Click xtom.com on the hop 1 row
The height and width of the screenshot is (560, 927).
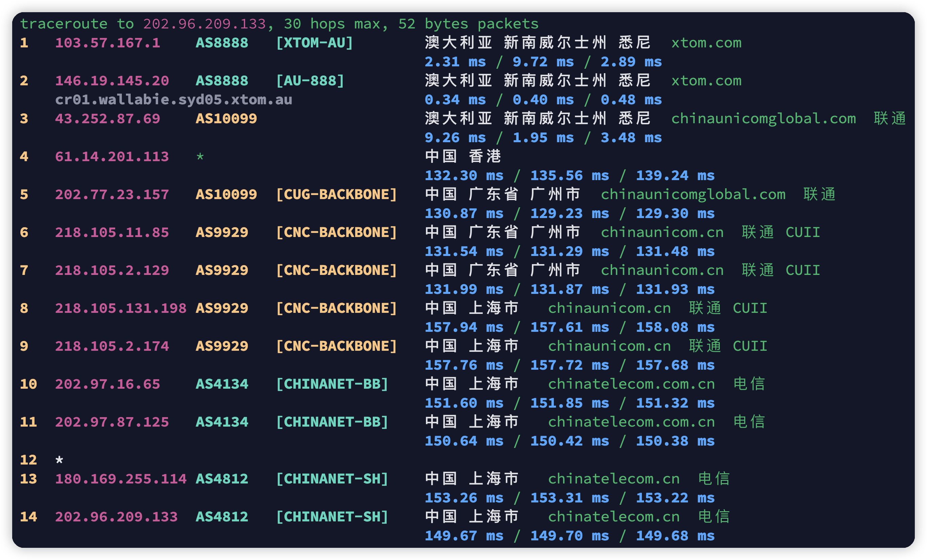point(706,43)
